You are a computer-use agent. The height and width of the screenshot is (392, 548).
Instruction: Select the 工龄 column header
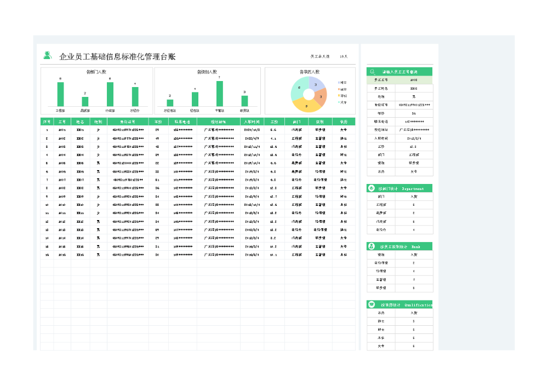275,122
